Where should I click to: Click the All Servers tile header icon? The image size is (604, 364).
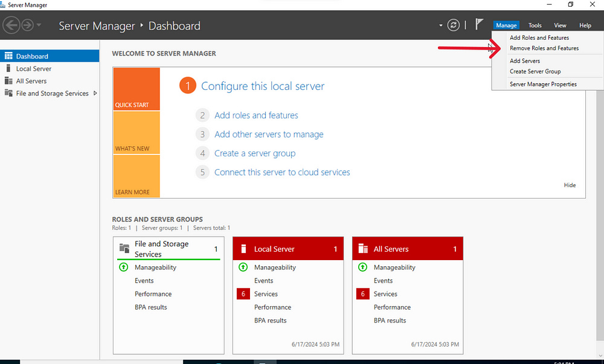click(x=363, y=249)
